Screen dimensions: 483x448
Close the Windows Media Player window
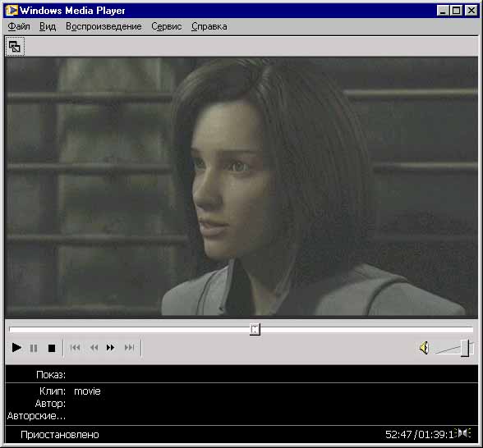click(x=471, y=11)
